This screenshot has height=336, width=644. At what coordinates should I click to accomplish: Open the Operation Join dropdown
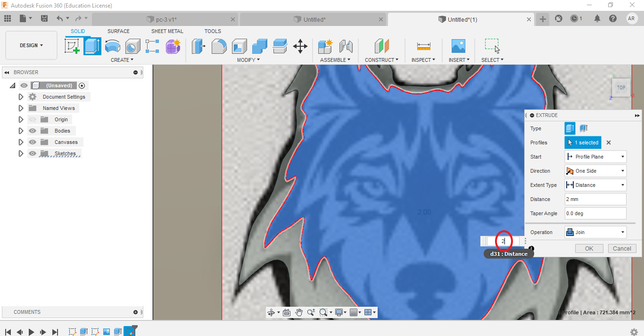595,232
